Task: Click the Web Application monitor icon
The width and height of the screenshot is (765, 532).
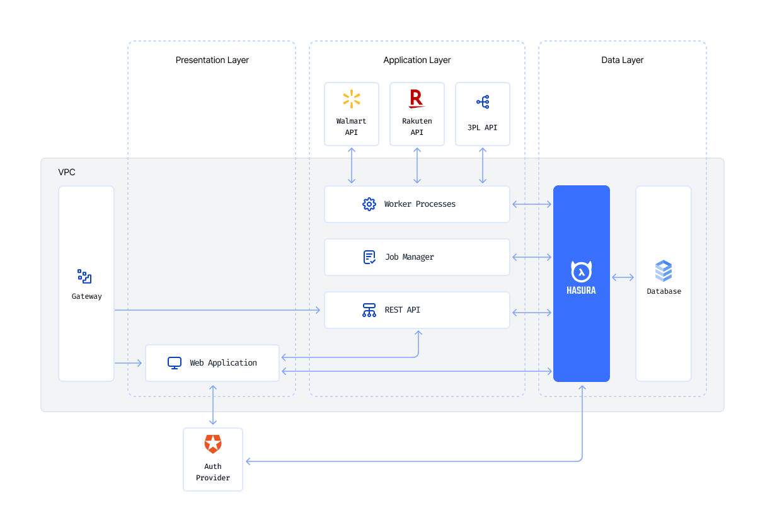Action: pos(175,363)
